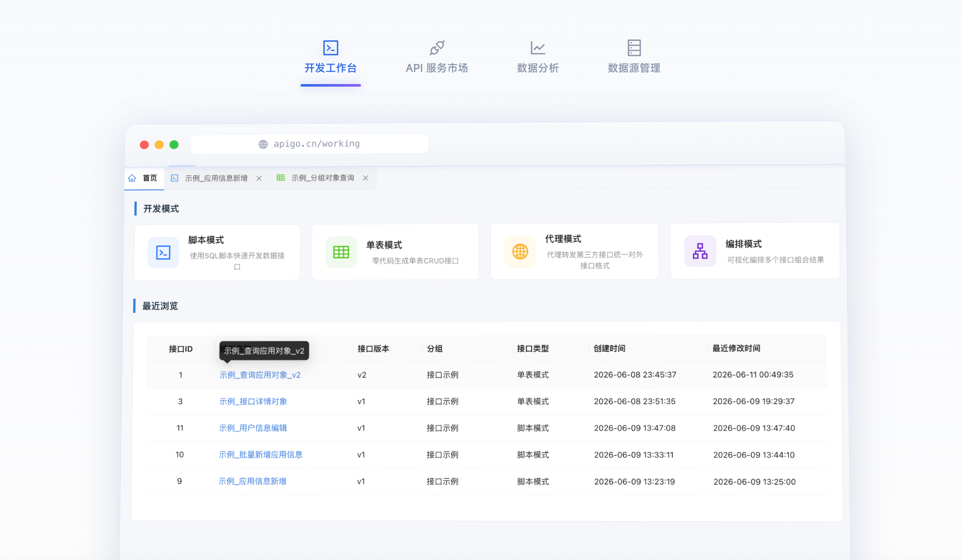Viewport: 962px width, 560px height.
Task: Click the 代理模式 orange globe icon
Action: coord(520,251)
